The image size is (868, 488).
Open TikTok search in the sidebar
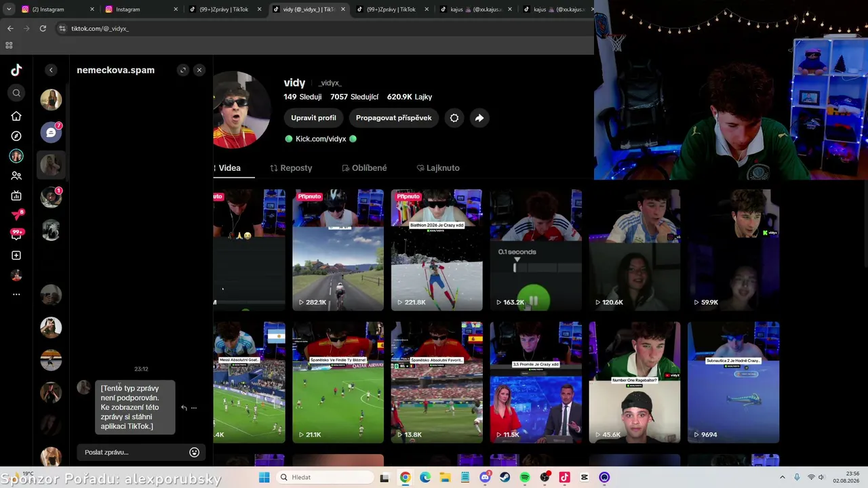tap(16, 93)
